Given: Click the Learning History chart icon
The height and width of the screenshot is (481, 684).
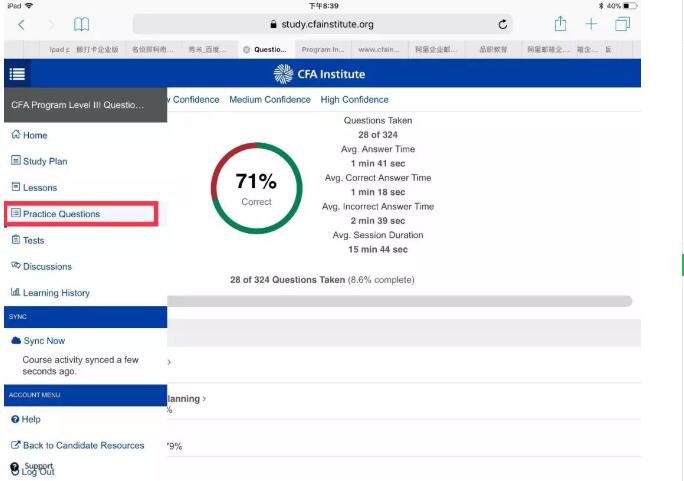Looking at the screenshot, I should pos(16,292).
